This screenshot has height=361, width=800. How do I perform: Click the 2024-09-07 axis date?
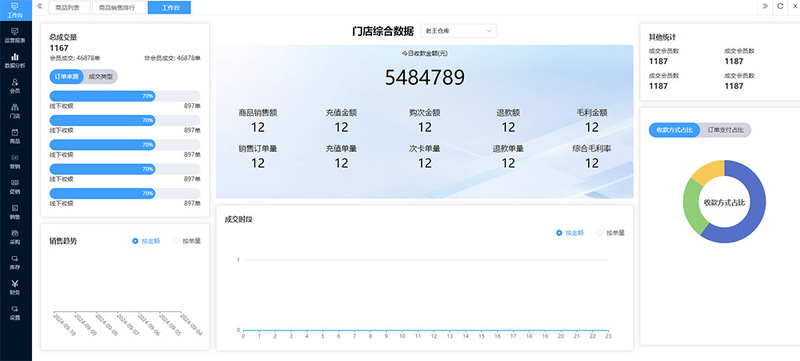click(128, 324)
